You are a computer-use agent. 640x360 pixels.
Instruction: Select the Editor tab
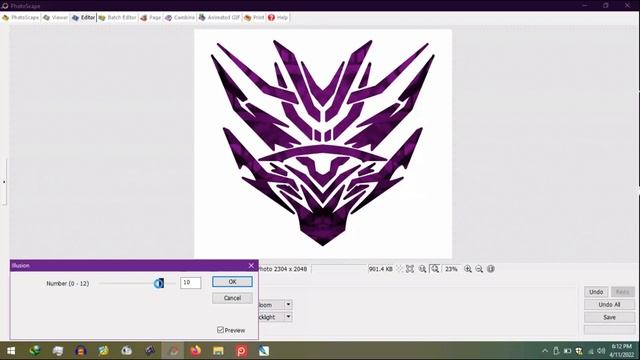(83, 18)
